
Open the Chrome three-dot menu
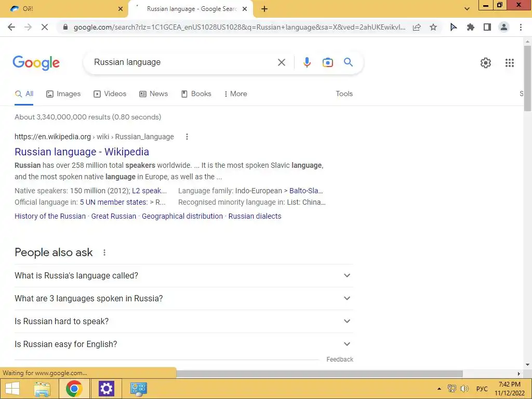click(521, 27)
